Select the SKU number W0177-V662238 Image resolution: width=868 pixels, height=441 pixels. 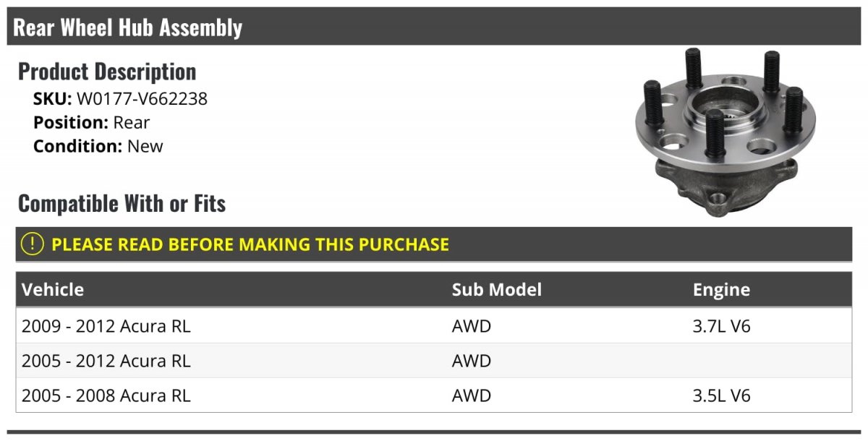(x=142, y=99)
